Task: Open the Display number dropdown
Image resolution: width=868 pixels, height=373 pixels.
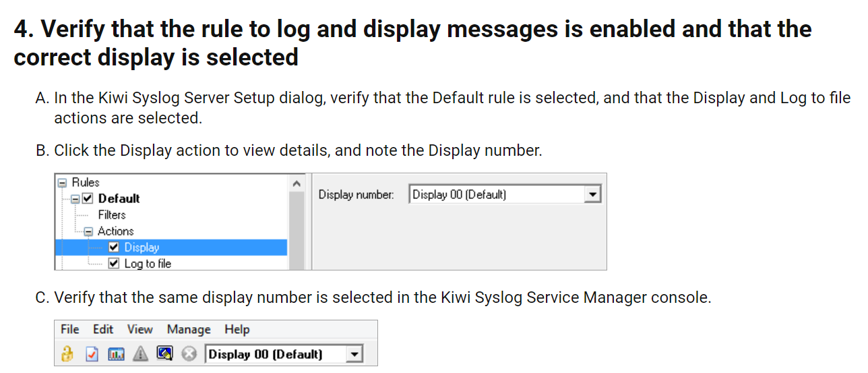Action: (592, 195)
